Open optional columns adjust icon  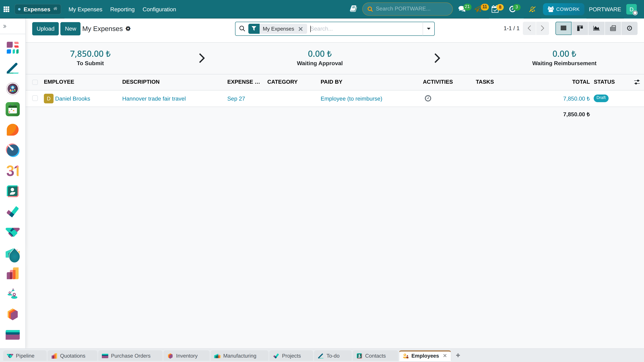[x=637, y=82]
